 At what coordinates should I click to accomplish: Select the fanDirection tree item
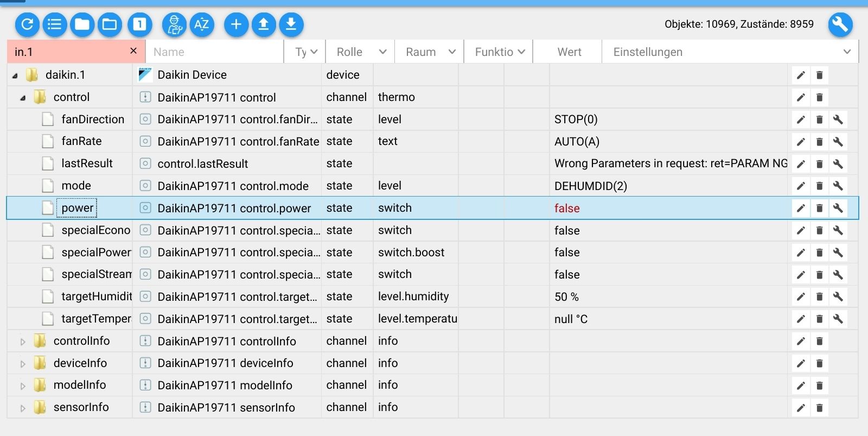tap(93, 119)
